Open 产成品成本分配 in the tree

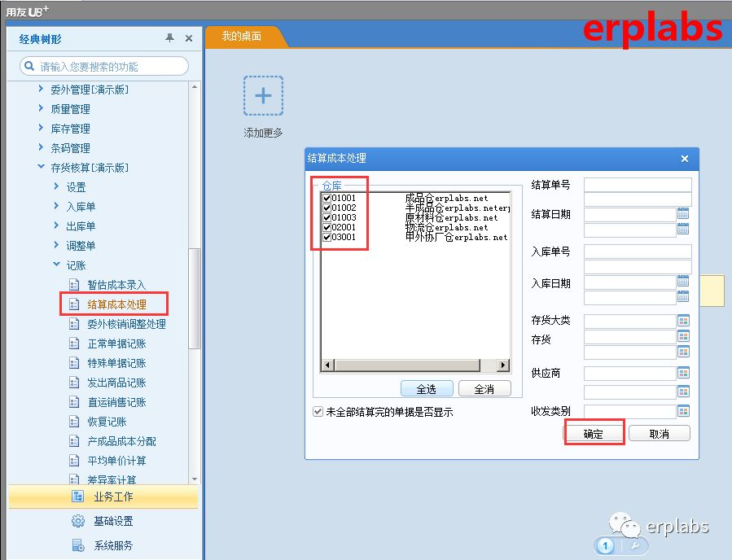(x=122, y=441)
